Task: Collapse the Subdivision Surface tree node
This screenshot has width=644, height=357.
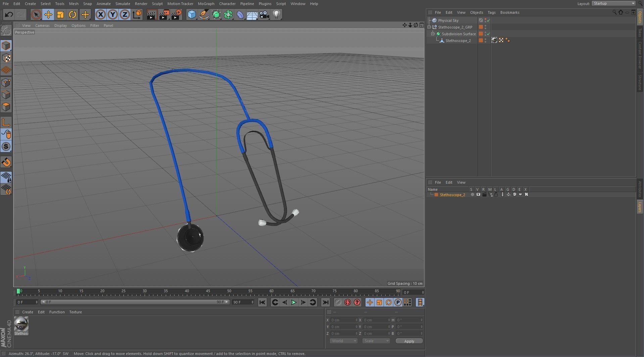Action: tap(433, 34)
